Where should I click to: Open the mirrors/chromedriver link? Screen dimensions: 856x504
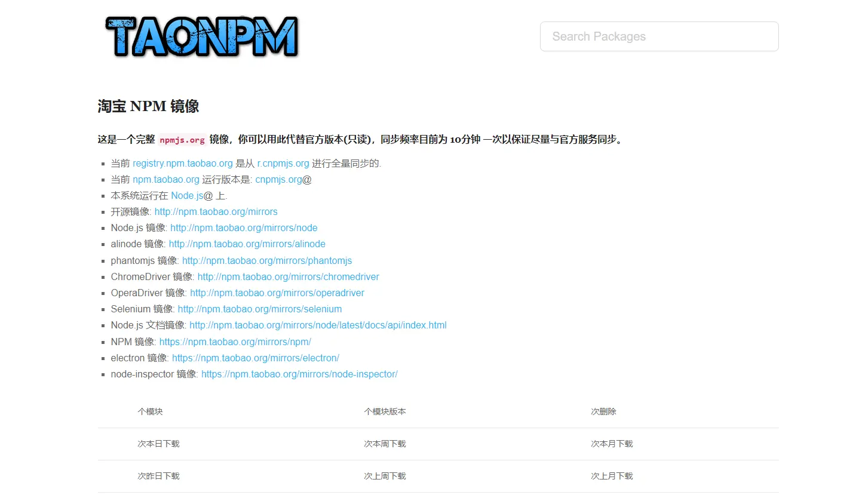click(x=288, y=276)
